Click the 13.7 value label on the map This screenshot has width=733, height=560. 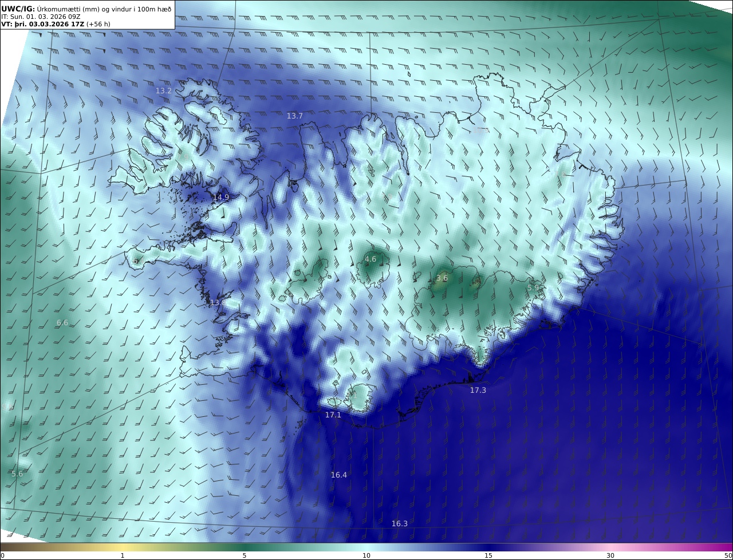[294, 116]
